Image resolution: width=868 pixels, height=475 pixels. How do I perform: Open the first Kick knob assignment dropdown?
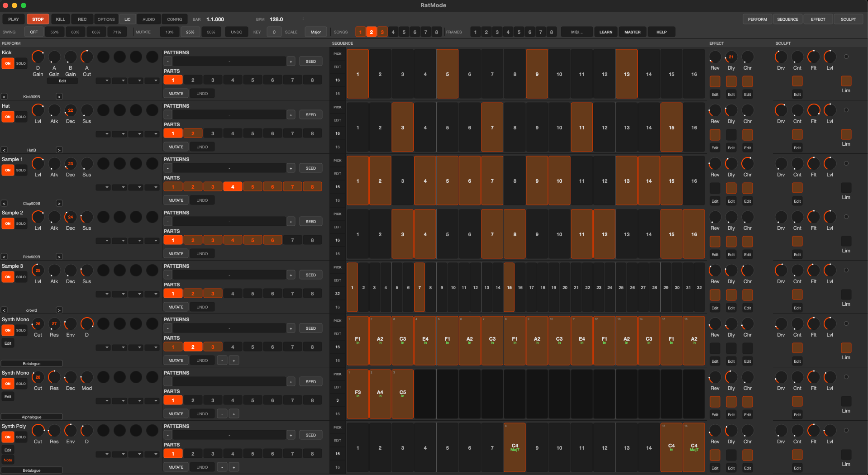pos(103,81)
